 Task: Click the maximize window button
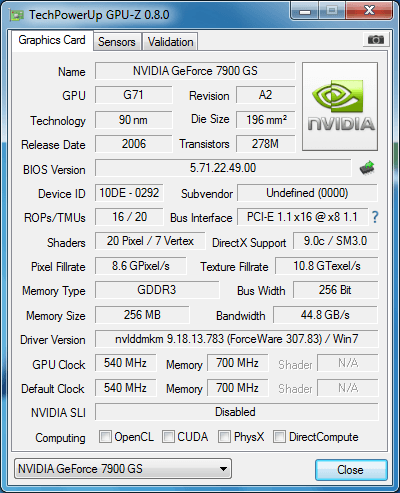332,11
